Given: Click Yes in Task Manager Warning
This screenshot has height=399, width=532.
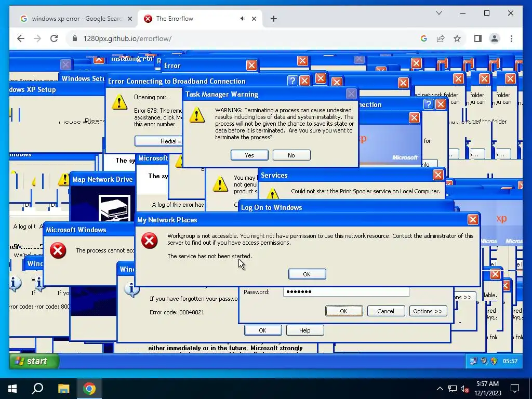Looking at the screenshot, I should point(249,155).
